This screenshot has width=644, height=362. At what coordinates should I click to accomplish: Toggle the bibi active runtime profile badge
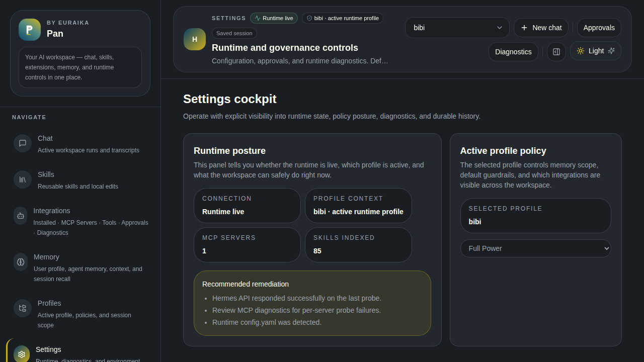point(343,18)
